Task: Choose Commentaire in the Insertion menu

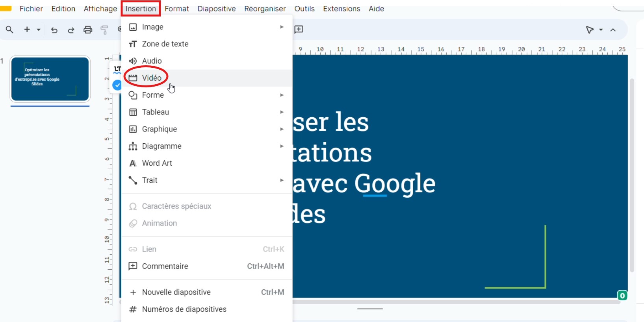Action: pos(207,266)
